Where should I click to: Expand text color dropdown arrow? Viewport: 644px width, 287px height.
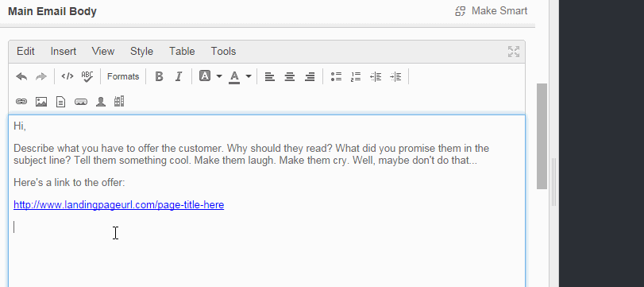pyautogui.click(x=249, y=76)
